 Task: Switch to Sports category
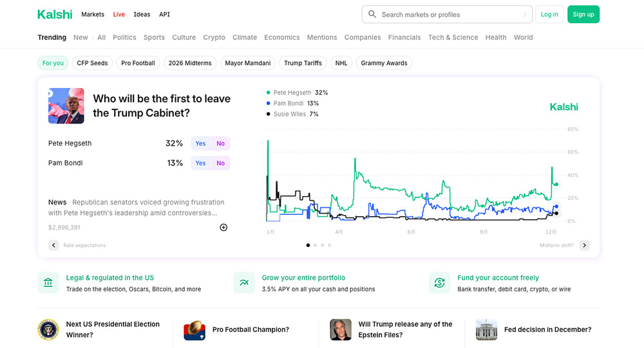point(154,37)
